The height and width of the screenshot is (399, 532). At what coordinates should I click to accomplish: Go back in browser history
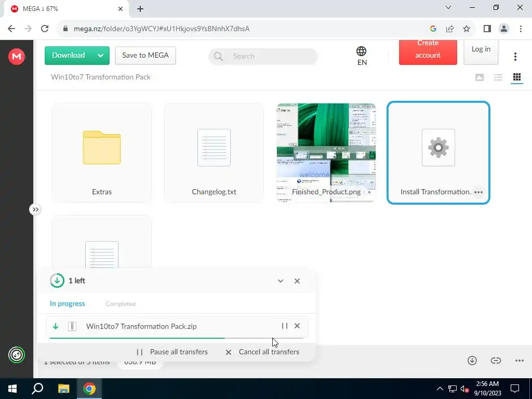coord(11,29)
